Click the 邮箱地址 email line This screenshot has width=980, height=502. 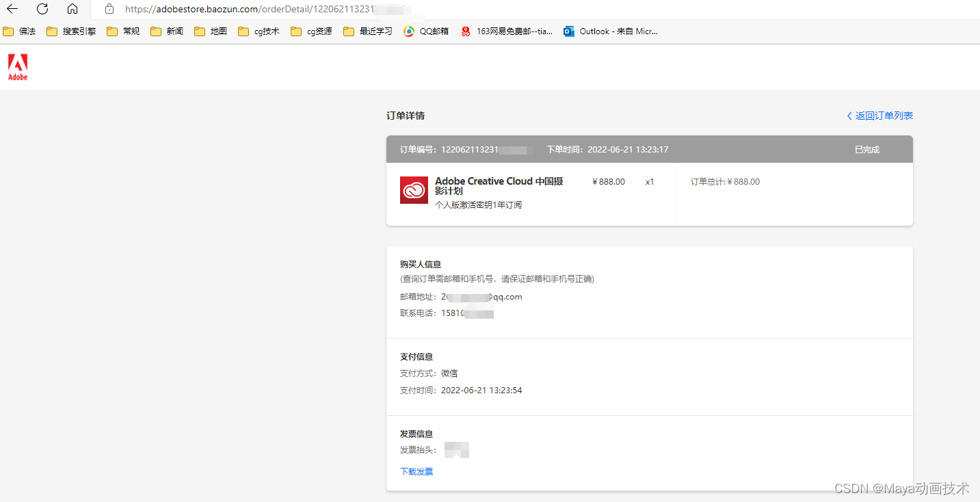point(461,297)
